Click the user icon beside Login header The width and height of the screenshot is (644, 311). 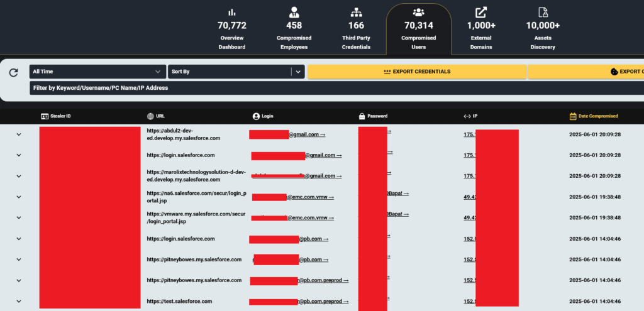click(x=257, y=116)
